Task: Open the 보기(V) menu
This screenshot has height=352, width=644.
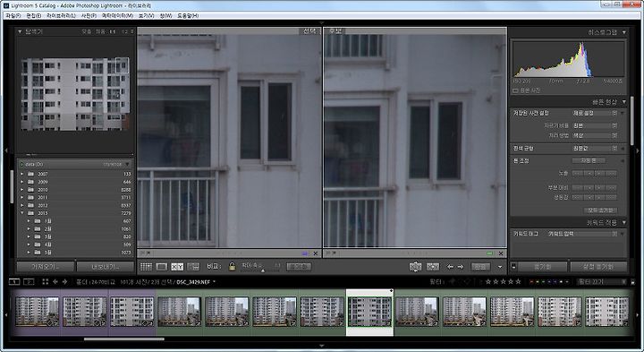Action: pos(146,15)
